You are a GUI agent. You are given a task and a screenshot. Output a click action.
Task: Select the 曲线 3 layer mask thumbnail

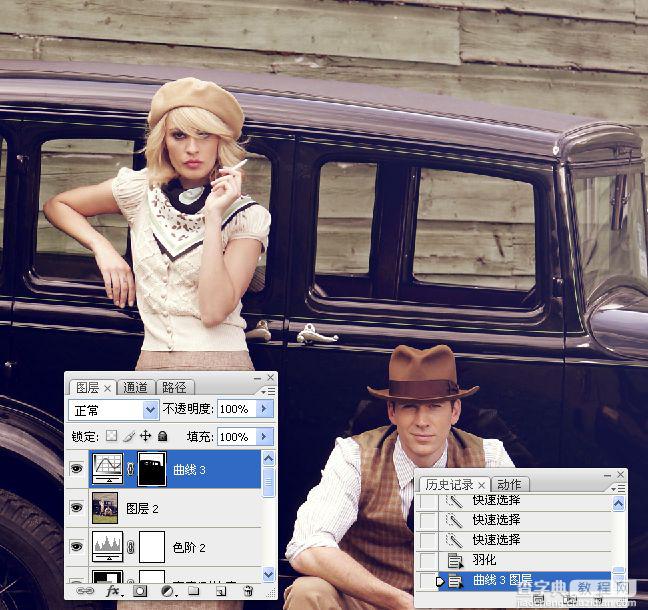click(152, 469)
